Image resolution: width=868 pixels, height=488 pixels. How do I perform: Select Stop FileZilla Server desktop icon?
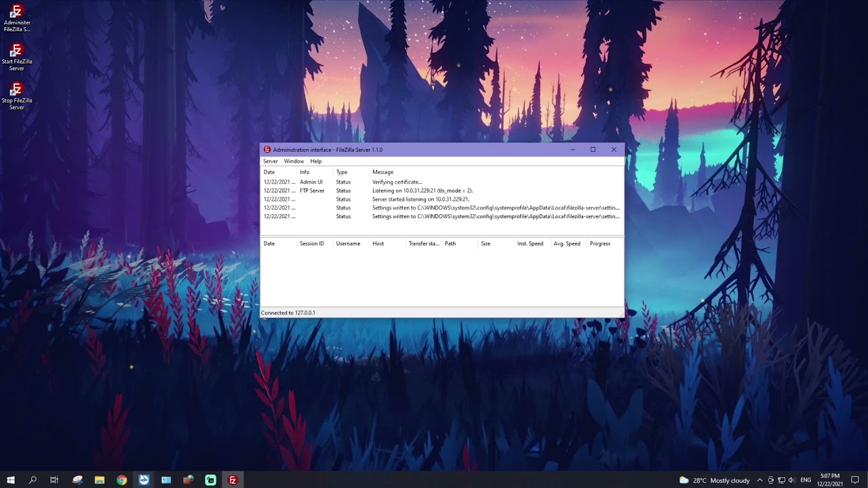pyautogui.click(x=16, y=96)
